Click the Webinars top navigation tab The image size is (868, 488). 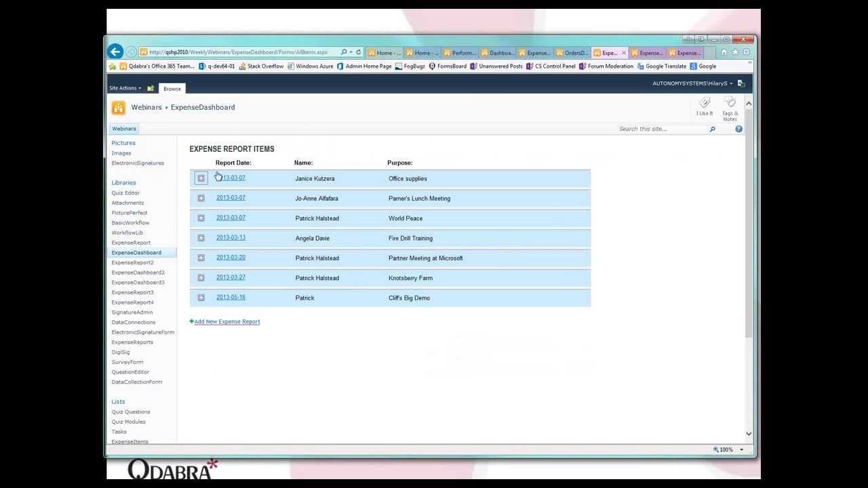[124, 129]
